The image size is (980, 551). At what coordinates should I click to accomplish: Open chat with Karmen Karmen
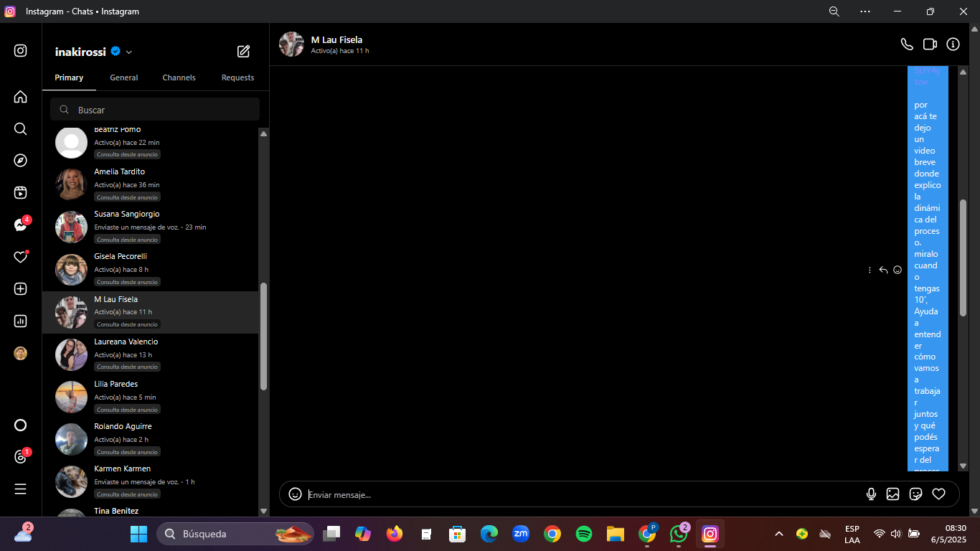click(x=151, y=481)
